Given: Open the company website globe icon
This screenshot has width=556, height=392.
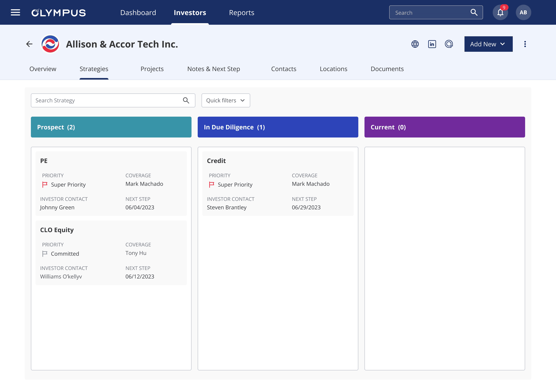Looking at the screenshot, I should (415, 44).
